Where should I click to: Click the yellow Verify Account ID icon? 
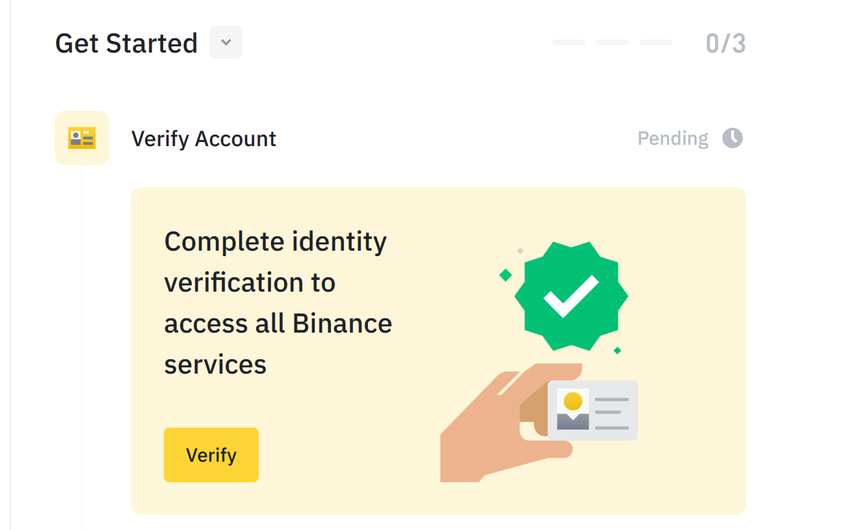click(x=82, y=138)
